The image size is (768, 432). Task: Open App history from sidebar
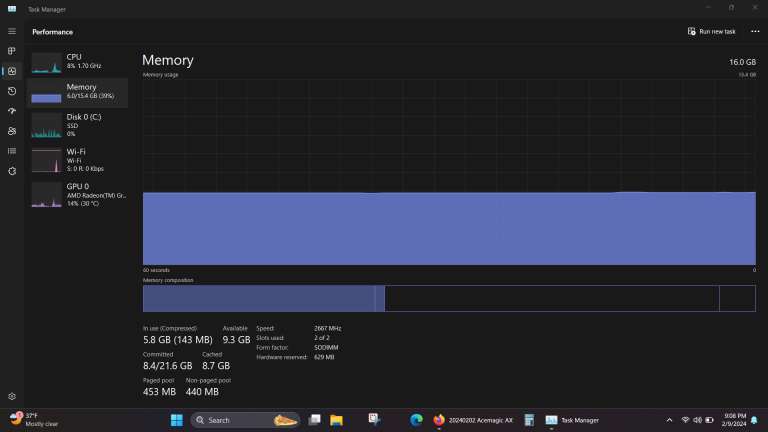[12, 91]
